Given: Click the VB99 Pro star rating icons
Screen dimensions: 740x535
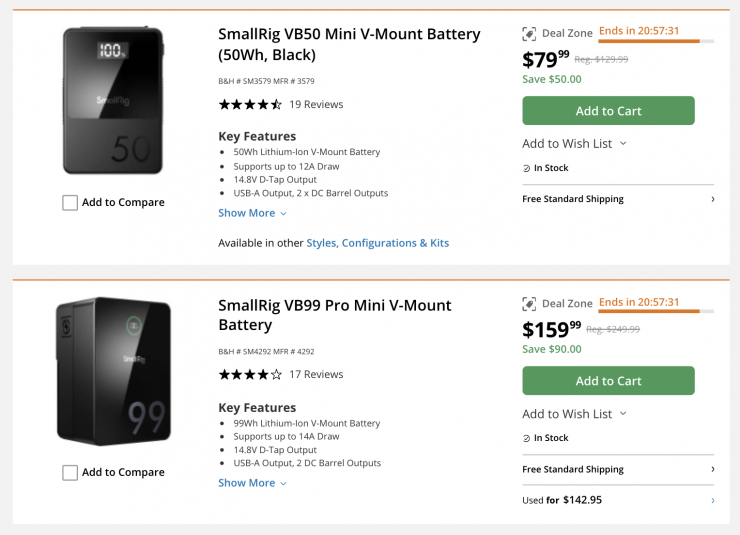Looking at the screenshot, I should (250, 375).
